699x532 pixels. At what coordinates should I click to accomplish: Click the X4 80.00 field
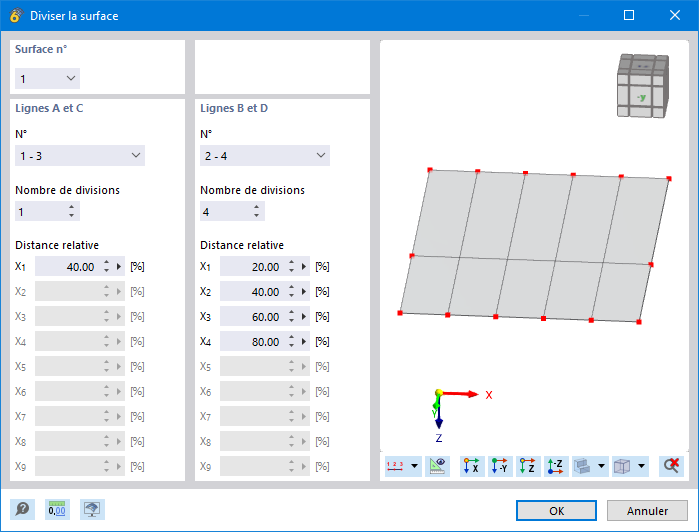coord(253,342)
